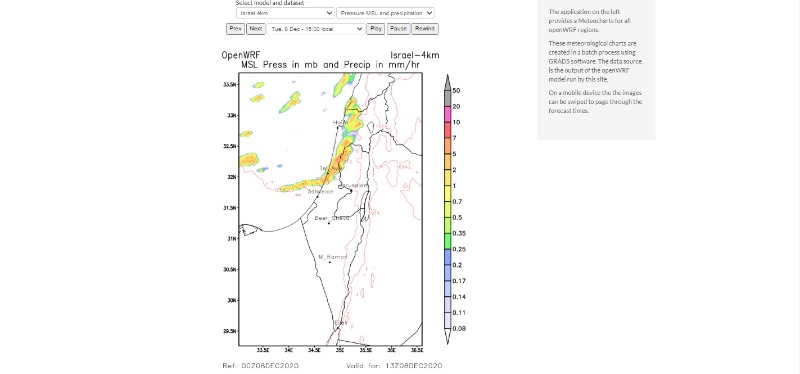Click the M_Ramon point on the map
This screenshot has width=800, height=374.
[x=331, y=262]
